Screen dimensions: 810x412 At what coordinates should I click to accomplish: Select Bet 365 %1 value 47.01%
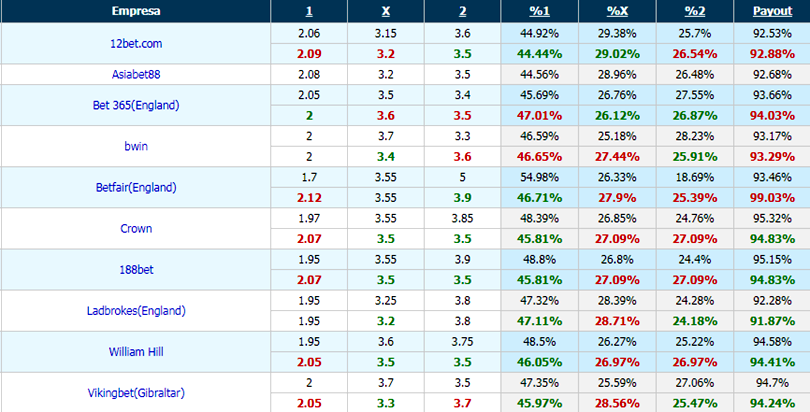[539, 115]
